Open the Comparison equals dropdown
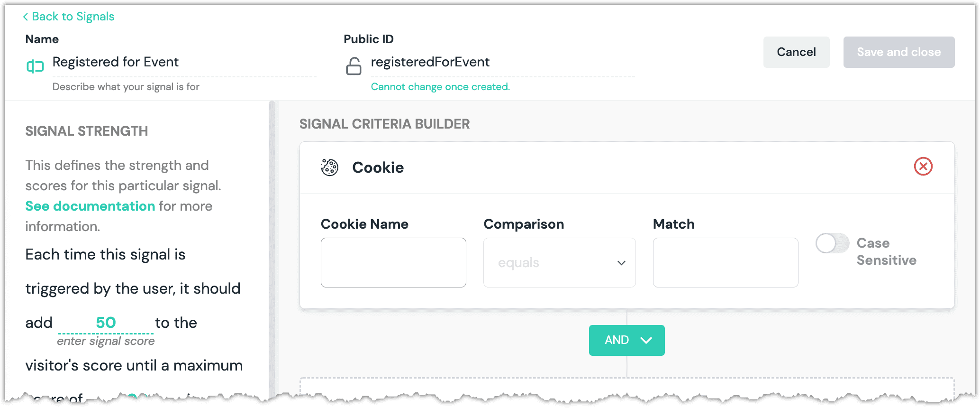 tap(559, 263)
